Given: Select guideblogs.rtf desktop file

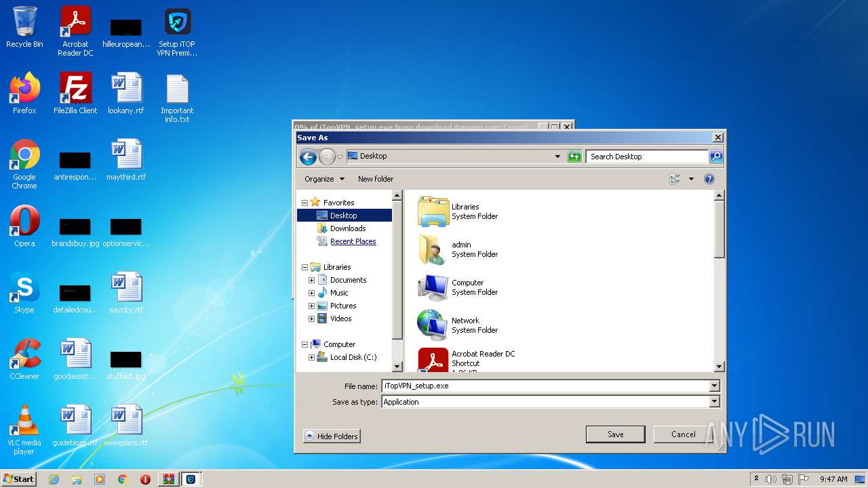Looking at the screenshot, I should point(75,426).
